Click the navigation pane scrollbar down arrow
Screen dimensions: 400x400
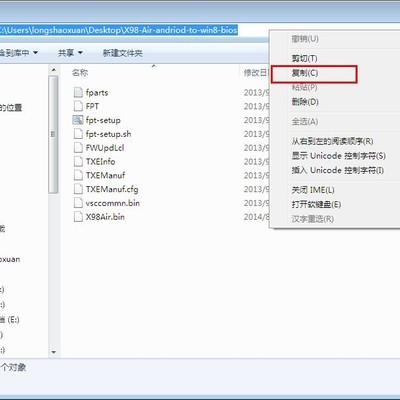tap(54, 352)
